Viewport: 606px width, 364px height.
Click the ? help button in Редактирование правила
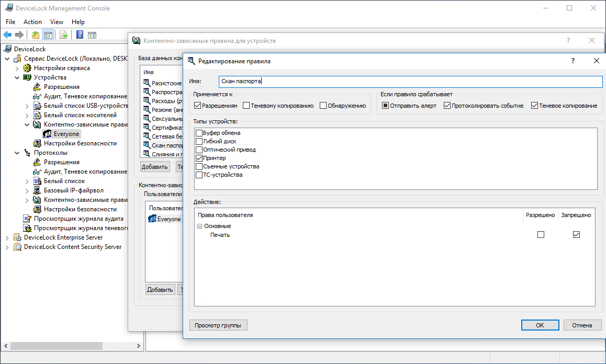[573, 61]
